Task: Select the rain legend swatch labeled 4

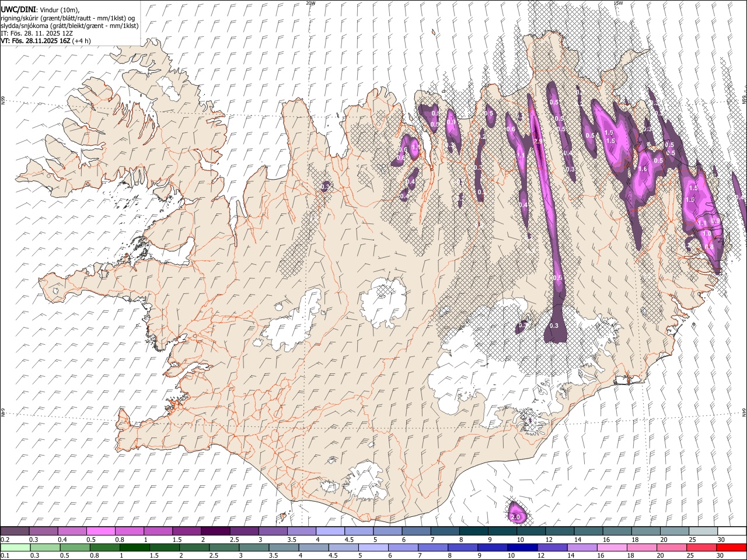Action: pyautogui.click(x=315, y=547)
